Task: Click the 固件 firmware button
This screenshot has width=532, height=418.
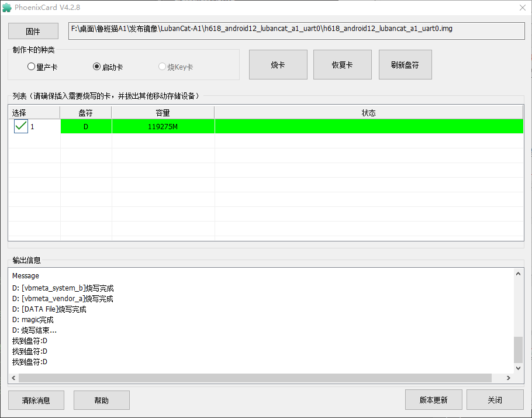Action: tap(33, 32)
